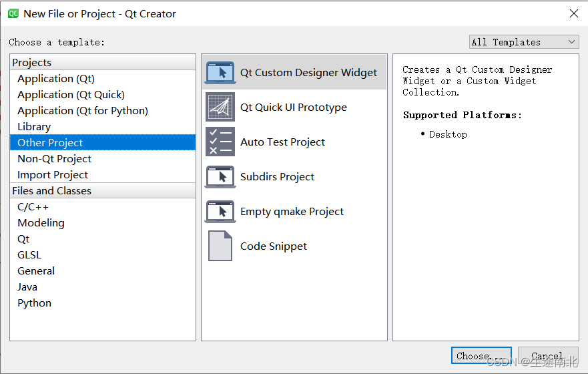Click the Empty qmake Project window icon
Screen dimensions: 588x374
(220, 211)
